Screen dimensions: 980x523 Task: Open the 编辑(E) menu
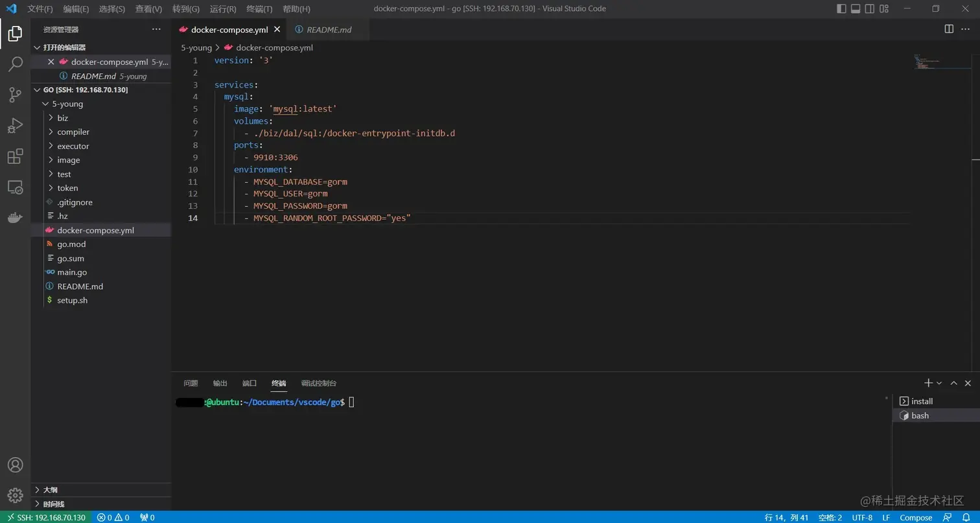(76, 8)
